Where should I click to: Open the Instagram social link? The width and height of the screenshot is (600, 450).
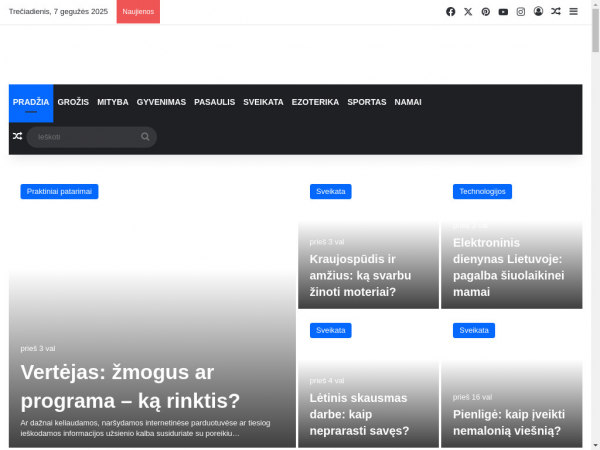coord(521,12)
